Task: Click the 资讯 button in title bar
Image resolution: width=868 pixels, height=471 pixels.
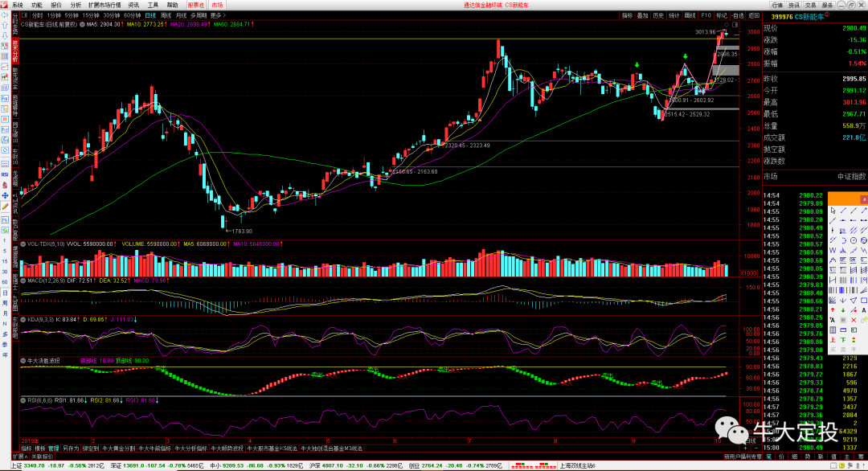Action: [x=794, y=5]
